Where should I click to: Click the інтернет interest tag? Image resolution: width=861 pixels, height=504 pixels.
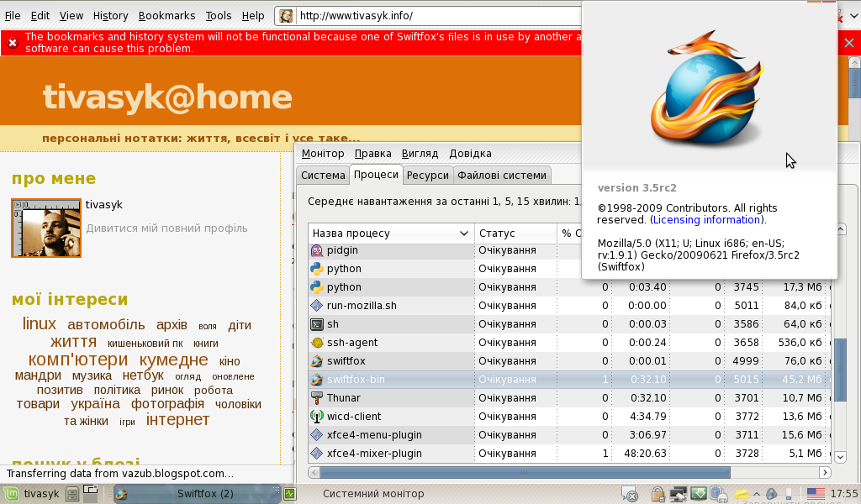point(177,419)
